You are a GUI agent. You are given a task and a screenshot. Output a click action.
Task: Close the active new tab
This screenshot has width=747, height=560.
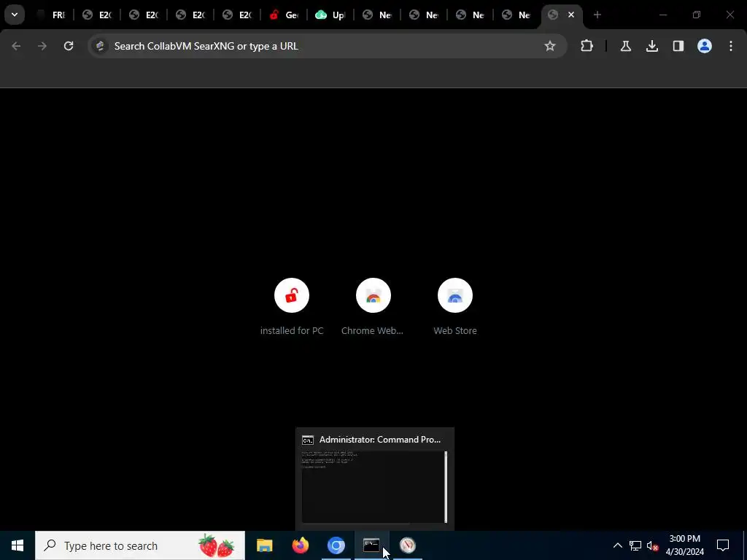click(571, 15)
